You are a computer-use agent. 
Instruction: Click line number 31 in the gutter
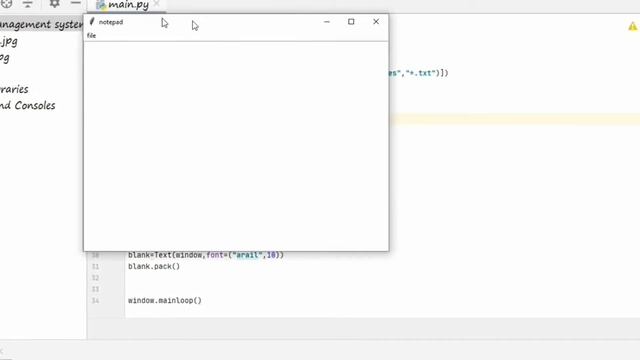[x=95, y=266]
